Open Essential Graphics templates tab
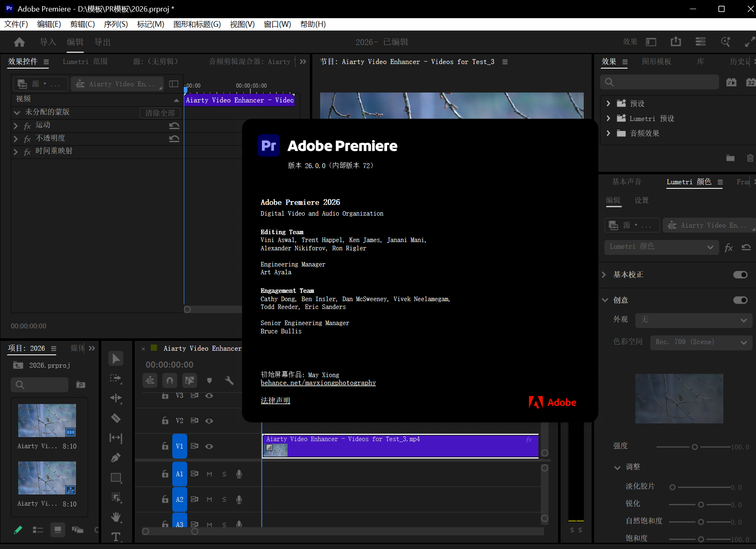This screenshot has width=756, height=549. [x=656, y=62]
